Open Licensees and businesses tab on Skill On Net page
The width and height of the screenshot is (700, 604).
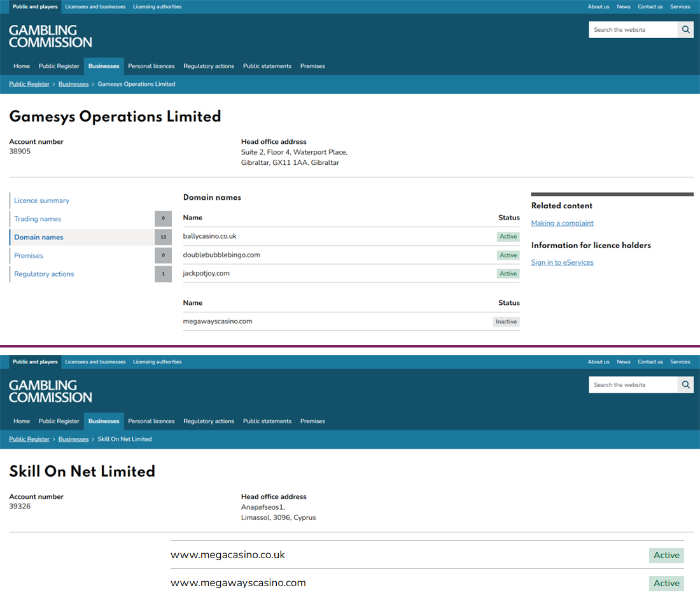tap(95, 362)
